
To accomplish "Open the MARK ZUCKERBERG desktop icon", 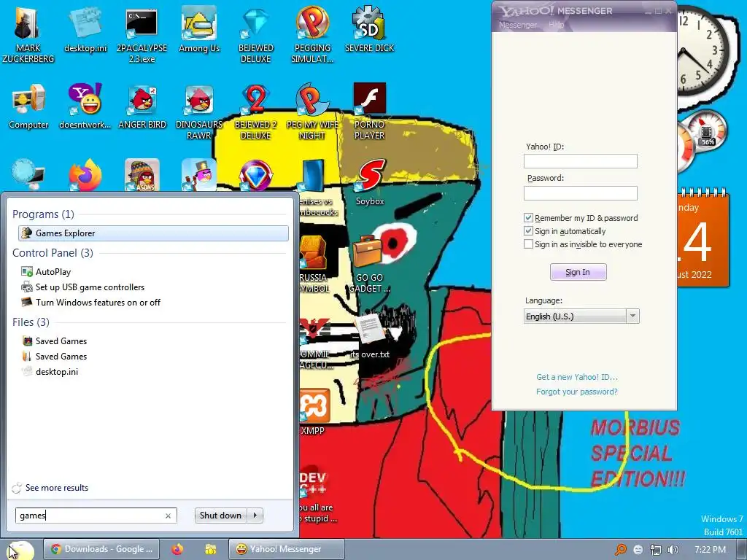I will 28,34.
